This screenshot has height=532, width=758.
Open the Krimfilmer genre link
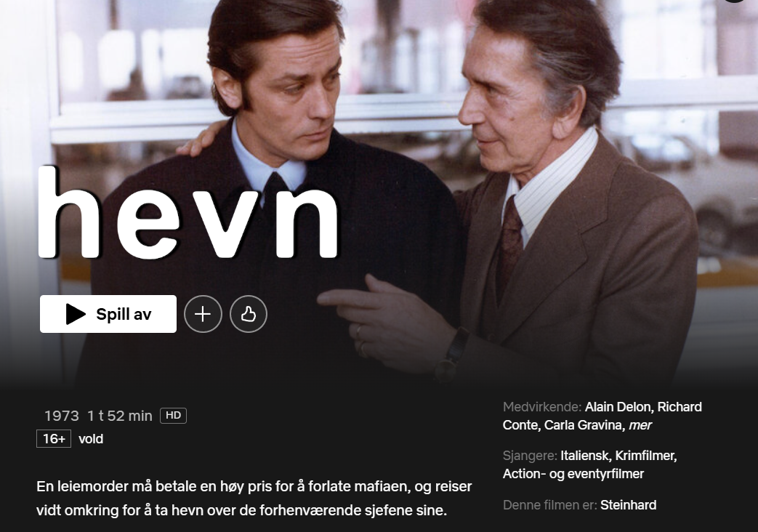click(646, 456)
